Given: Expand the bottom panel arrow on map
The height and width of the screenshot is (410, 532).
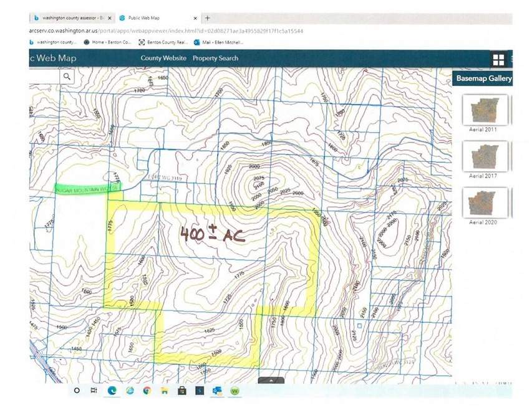Looking at the screenshot, I should (271, 379).
